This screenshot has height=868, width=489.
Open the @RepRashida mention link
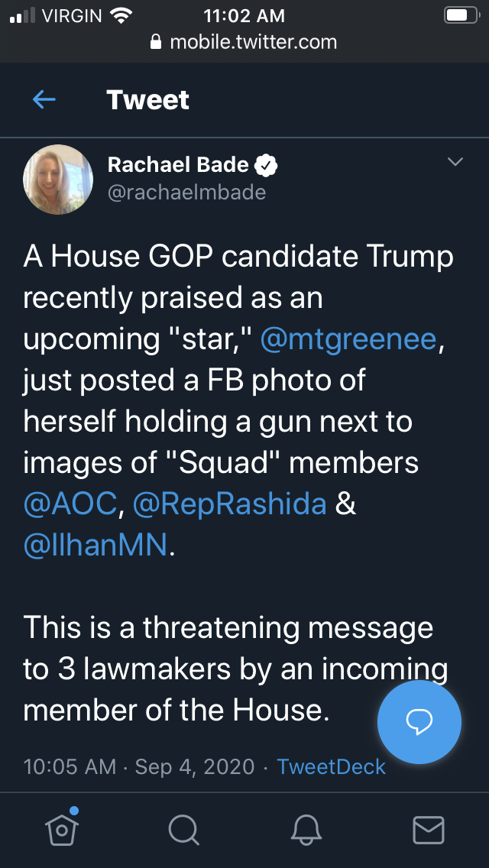click(231, 503)
